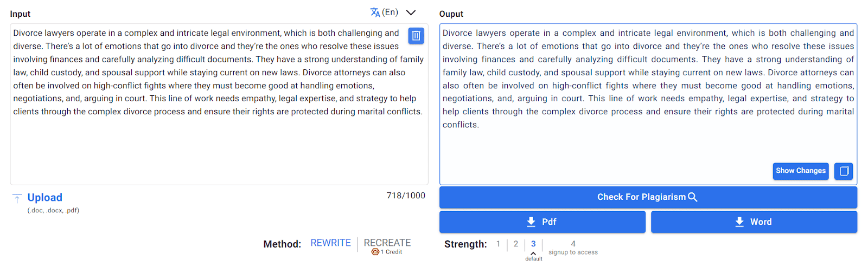This screenshot has height=267, width=868.
Task: Click inside the Input text area
Action: coord(219,146)
